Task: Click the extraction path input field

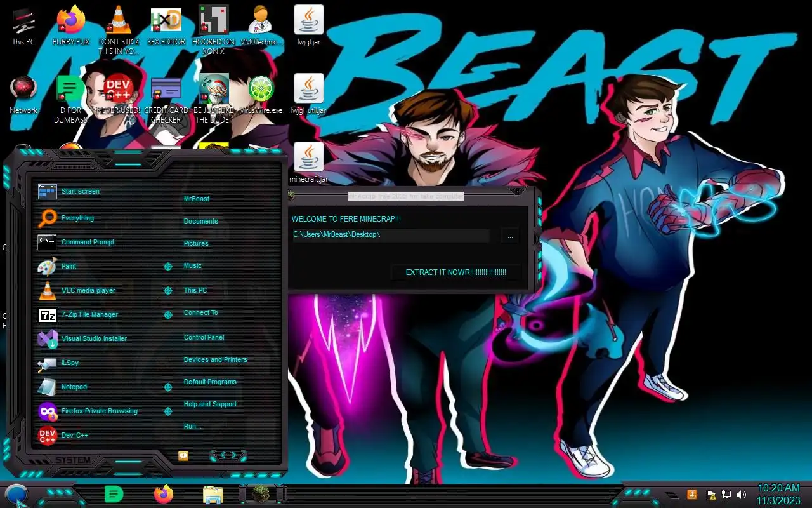Action: (390, 236)
